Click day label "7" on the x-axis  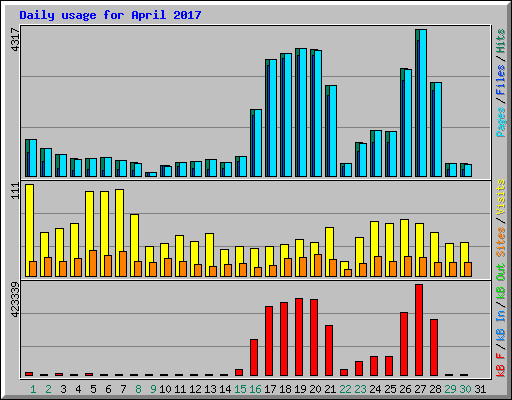(123, 389)
